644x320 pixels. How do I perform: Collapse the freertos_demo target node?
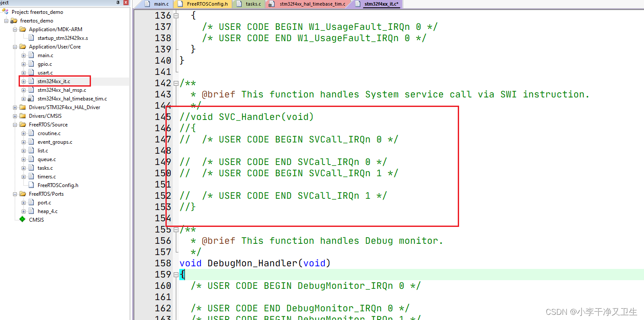tap(6, 20)
